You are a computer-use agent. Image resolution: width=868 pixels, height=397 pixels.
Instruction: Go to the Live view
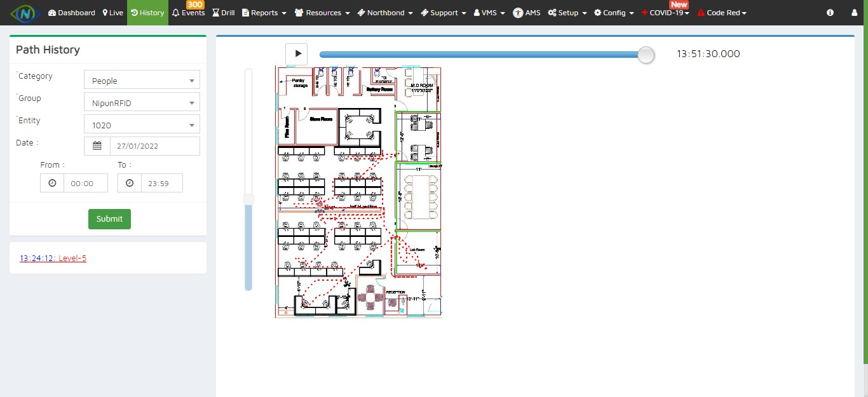112,13
